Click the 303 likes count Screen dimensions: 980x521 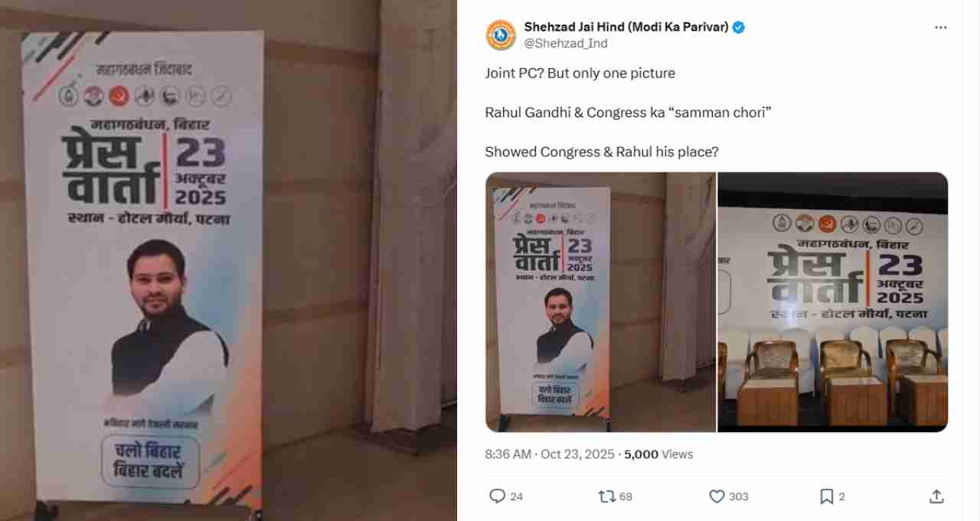(x=739, y=496)
